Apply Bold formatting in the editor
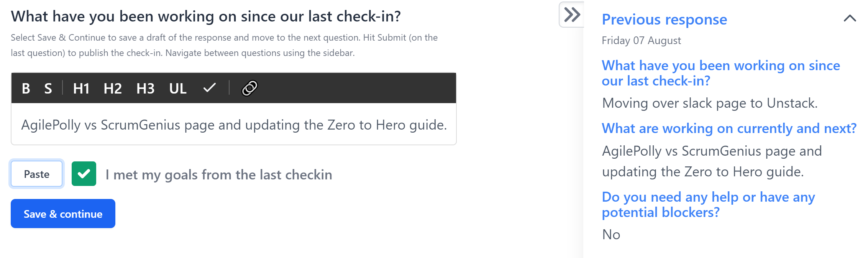 tap(26, 89)
